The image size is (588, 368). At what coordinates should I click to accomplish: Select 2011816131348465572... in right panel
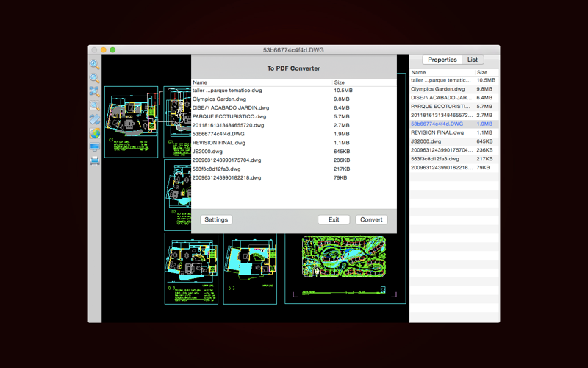click(454, 116)
